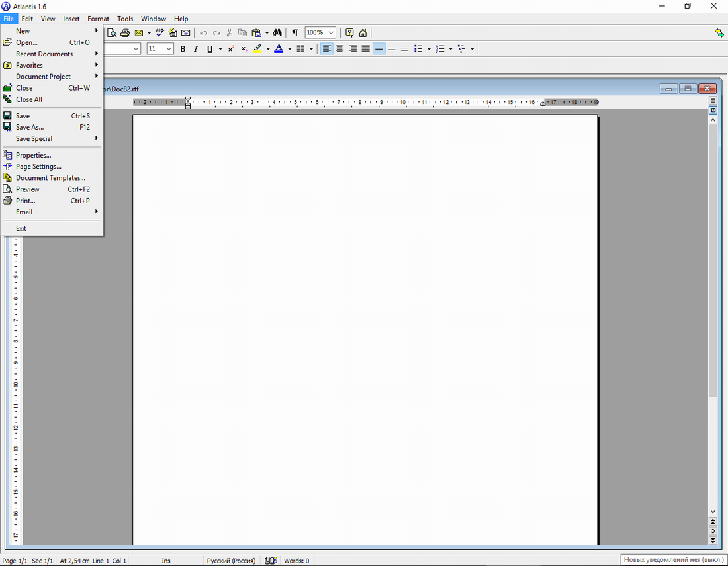This screenshot has width=728, height=566.
Task: Toggle Italic formatting
Action: [x=196, y=49]
